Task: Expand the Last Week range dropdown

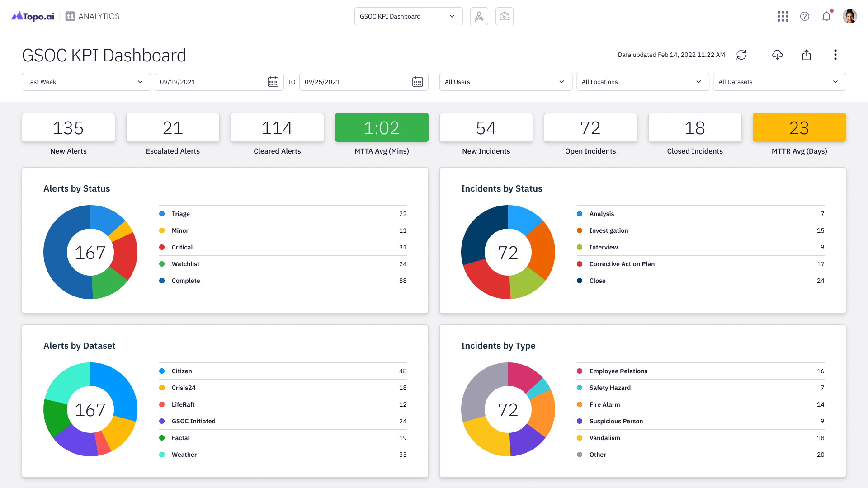Action: (x=86, y=82)
